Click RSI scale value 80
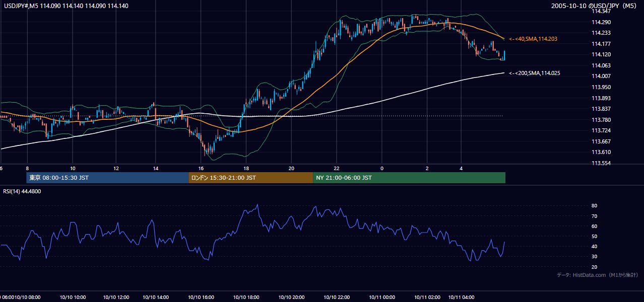This screenshot has height=302, width=644. click(x=594, y=206)
